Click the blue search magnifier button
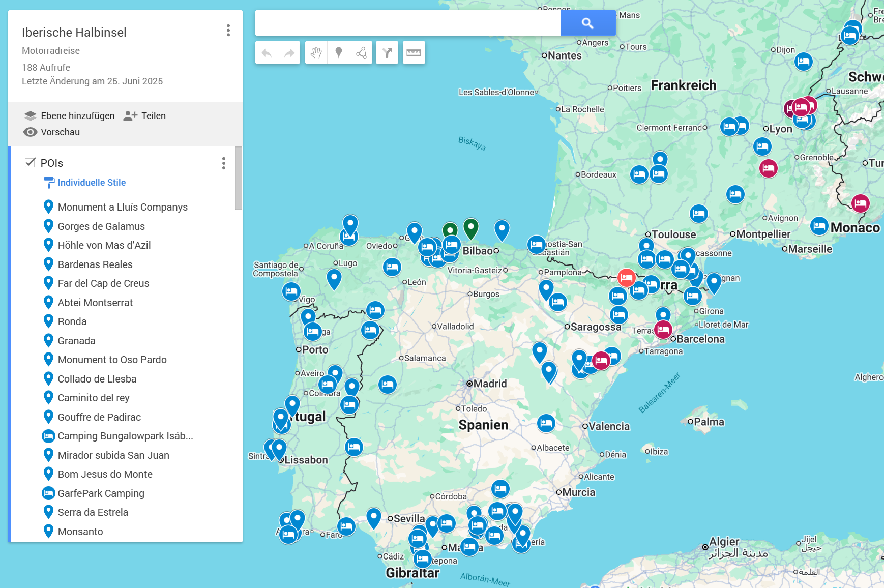 588,22
